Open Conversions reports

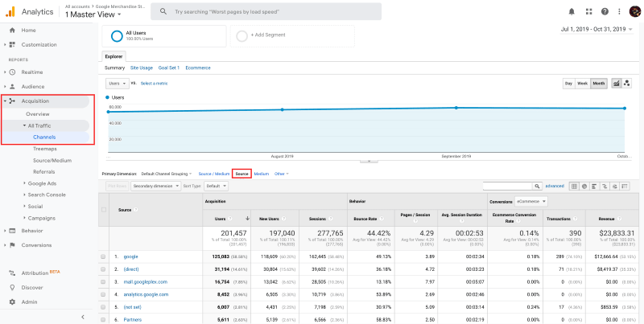click(36, 245)
